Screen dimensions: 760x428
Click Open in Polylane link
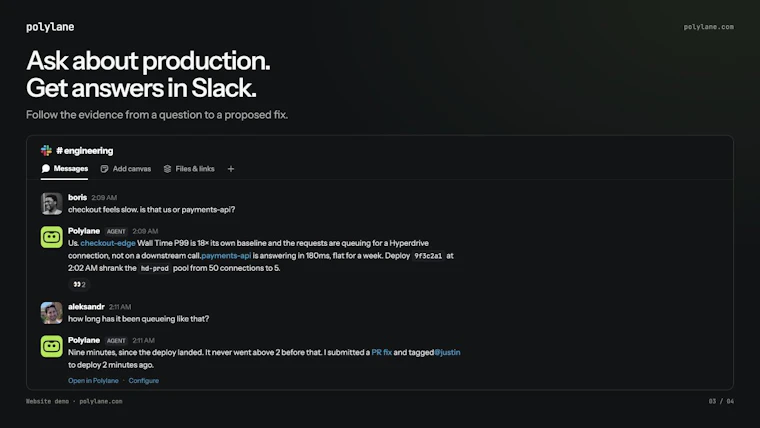coord(93,380)
